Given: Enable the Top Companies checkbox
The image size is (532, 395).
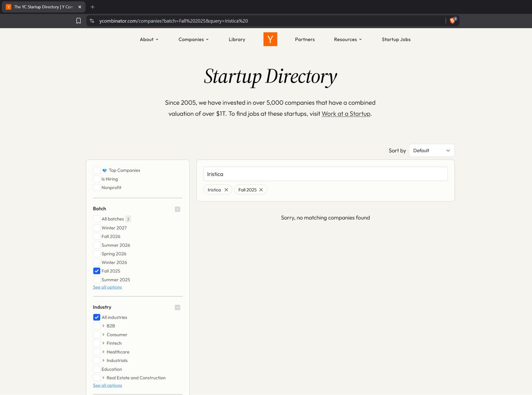Looking at the screenshot, I should pyautogui.click(x=97, y=170).
